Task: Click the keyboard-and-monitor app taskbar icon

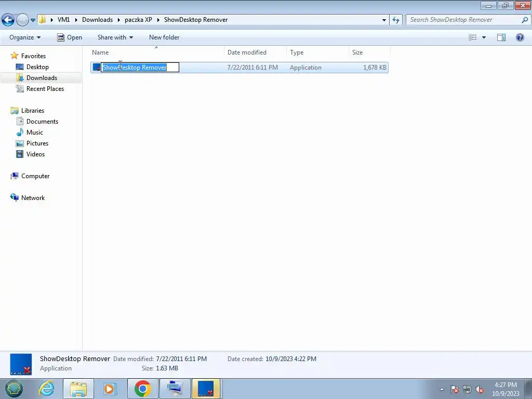Action: [175, 389]
